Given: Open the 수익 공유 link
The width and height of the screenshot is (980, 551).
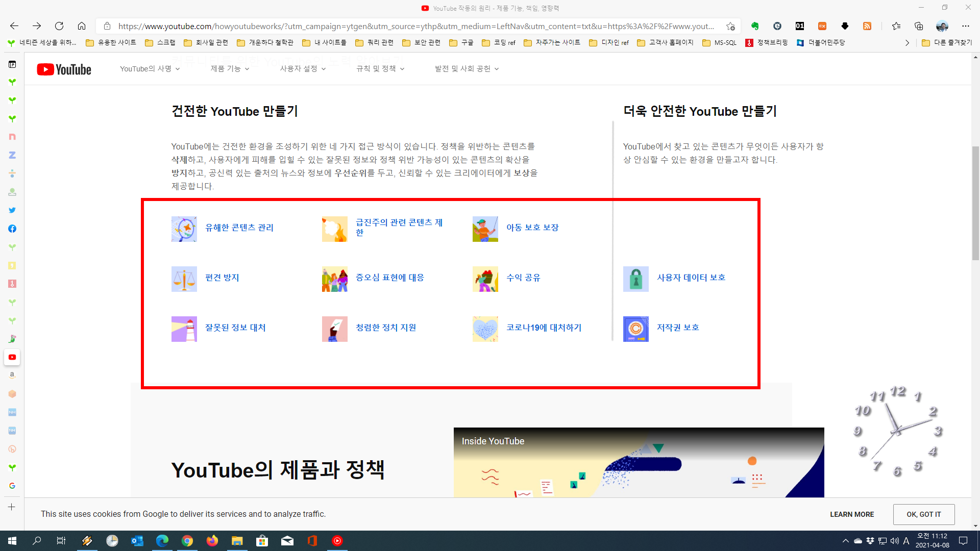Looking at the screenshot, I should 523,278.
